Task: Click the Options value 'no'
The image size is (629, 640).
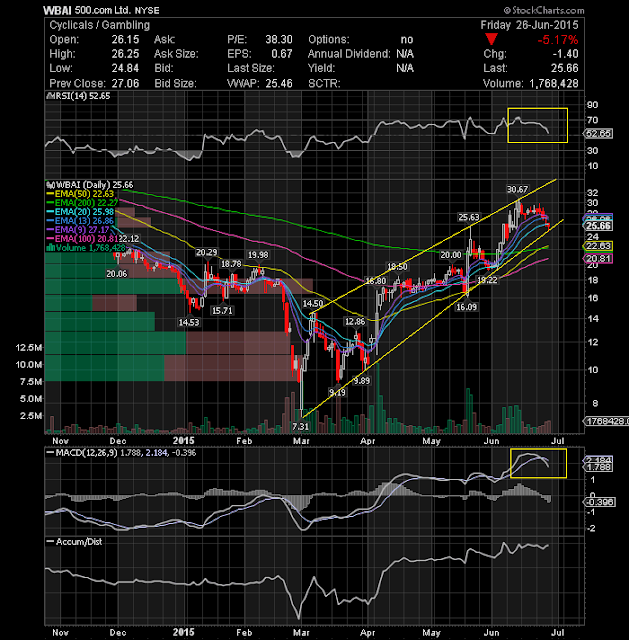Action: pos(407,40)
